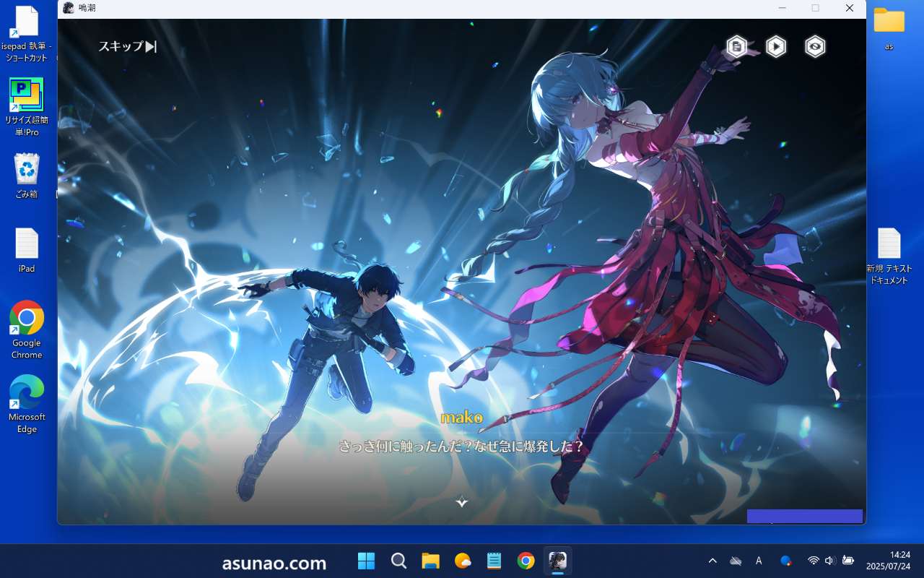The height and width of the screenshot is (578, 924).
Task: Click the dialogue text line to continue
Action: click(461, 447)
